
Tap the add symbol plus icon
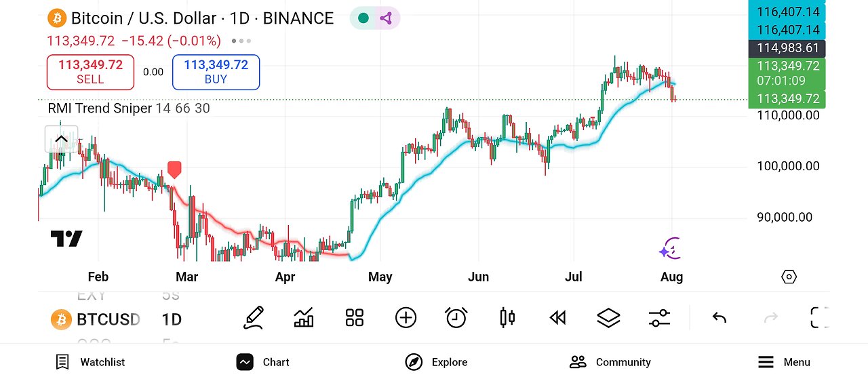click(x=406, y=317)
